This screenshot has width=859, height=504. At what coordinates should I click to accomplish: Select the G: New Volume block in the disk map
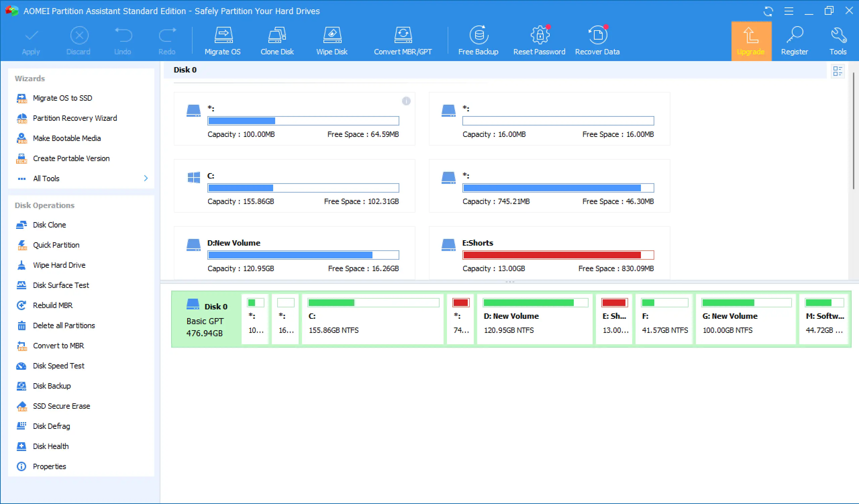[746, 319]
